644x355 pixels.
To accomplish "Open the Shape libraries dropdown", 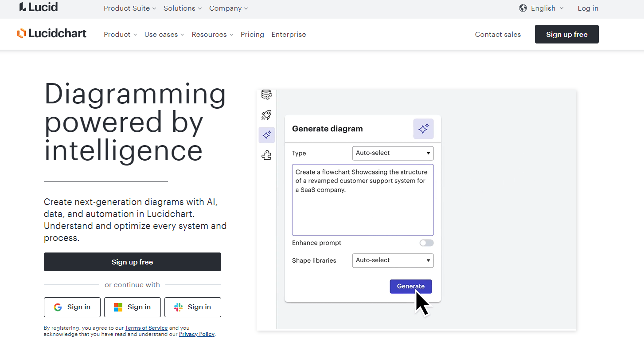I will (393, 260).
